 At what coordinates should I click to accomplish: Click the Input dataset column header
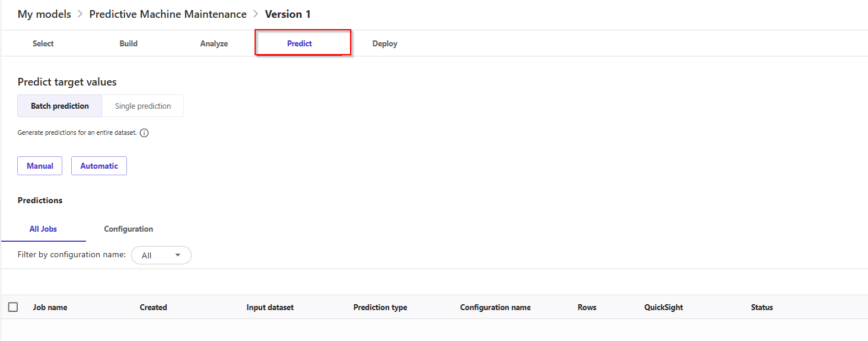pyautogui.click(x=270, y=307)
